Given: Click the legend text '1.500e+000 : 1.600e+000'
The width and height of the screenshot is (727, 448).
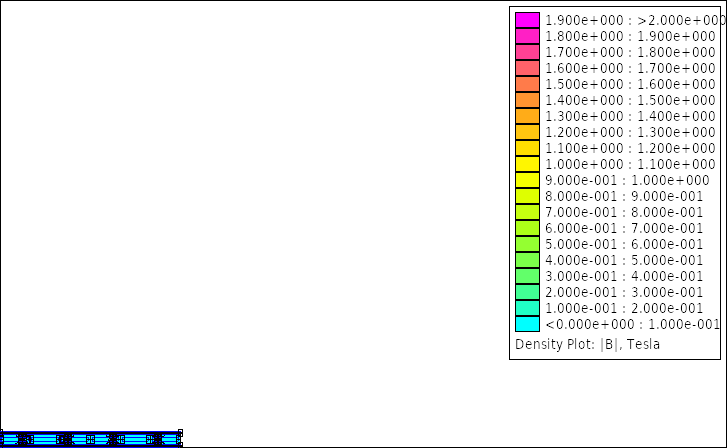Looking at the screenshot, I should (x=631, y=84).
